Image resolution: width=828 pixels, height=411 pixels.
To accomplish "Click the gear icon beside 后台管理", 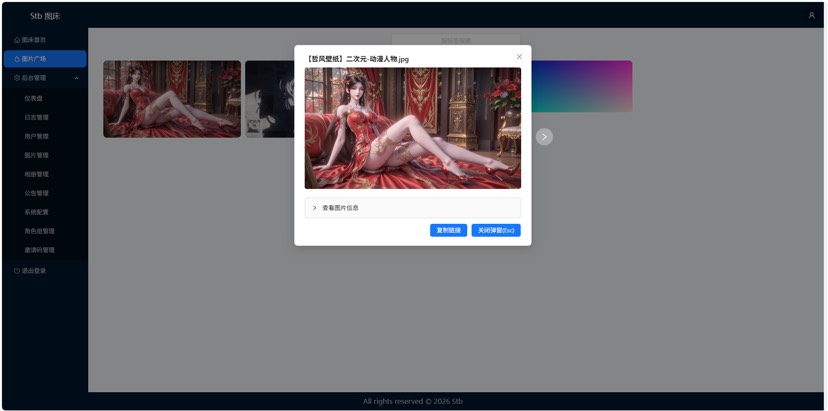I will point(17,78).
